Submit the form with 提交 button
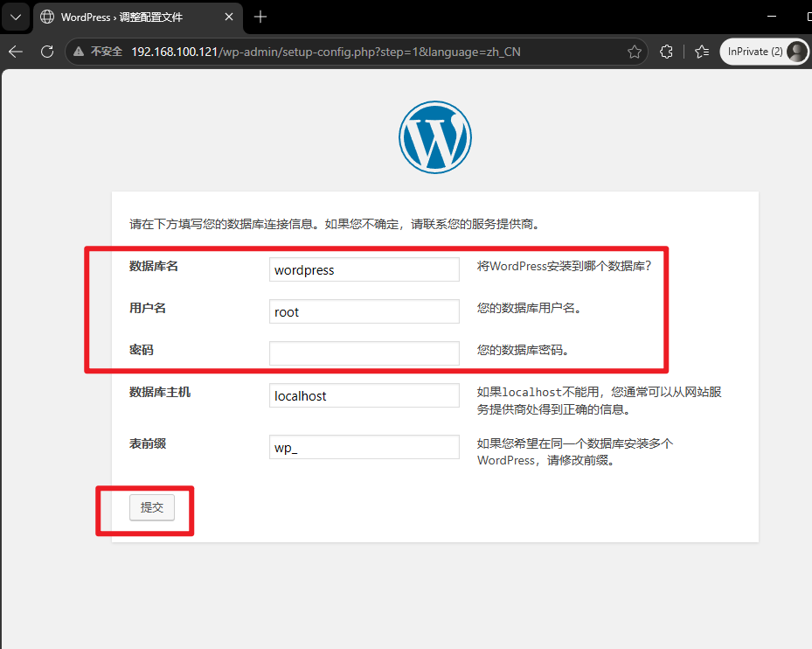The width and height of the screenshot is (812, 649). (x=152, y=507)
